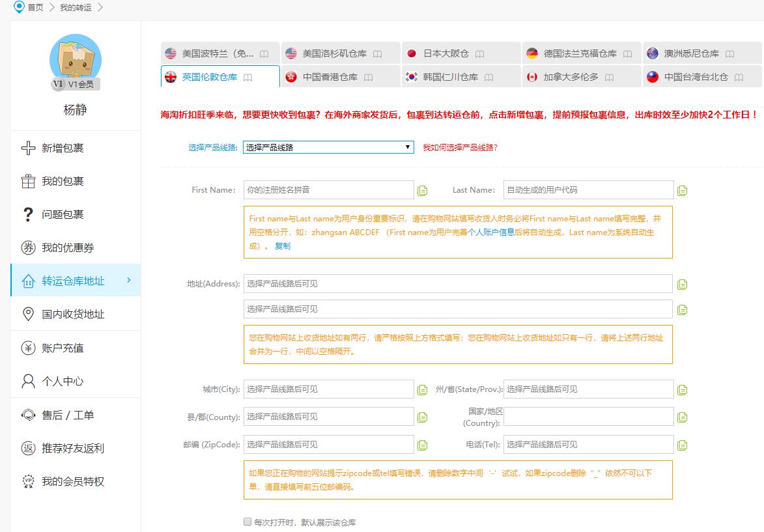The height and width of the screenshot is (532, 764).
Task: Copy the First Name field value
Action: click(422, 189)
